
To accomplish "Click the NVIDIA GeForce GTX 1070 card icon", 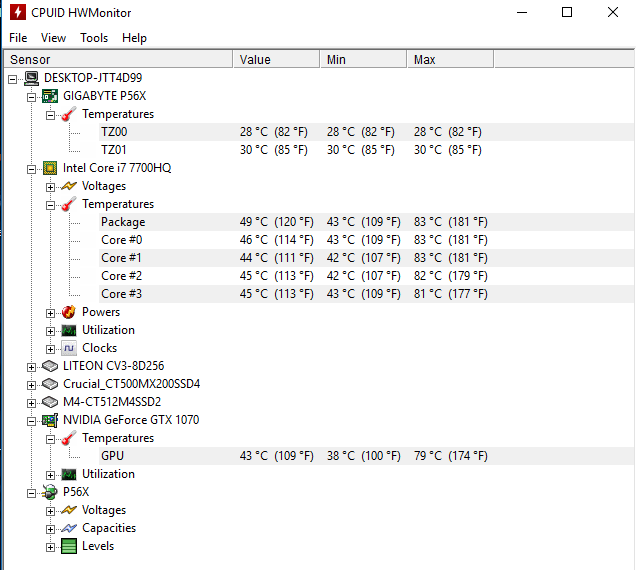I will pyautogui.click(x=50, y=420).
